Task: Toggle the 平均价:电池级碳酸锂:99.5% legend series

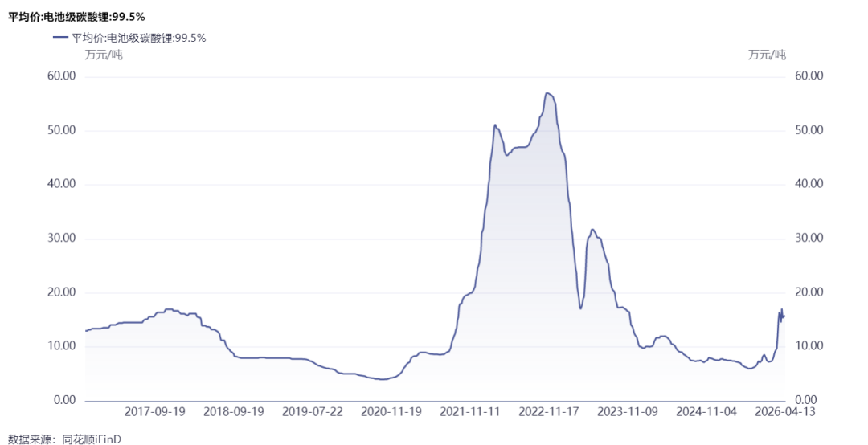Action: pos(129,39)
